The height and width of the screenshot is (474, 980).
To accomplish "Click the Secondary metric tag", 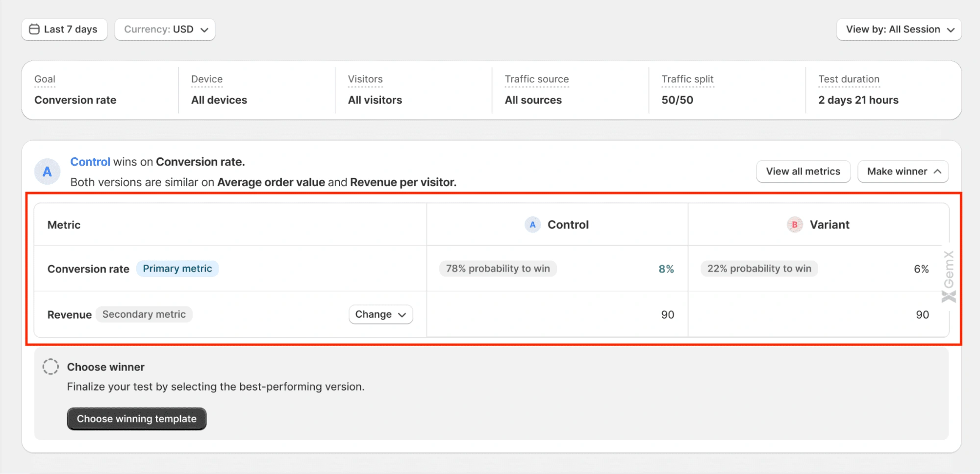I will (x=144, y=314).
